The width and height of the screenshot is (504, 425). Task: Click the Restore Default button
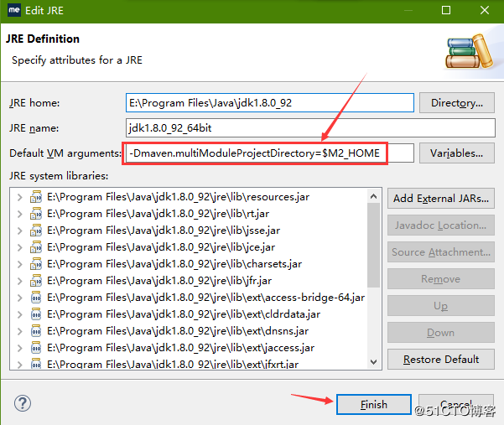pyautogui.click(x=440, y=359)
